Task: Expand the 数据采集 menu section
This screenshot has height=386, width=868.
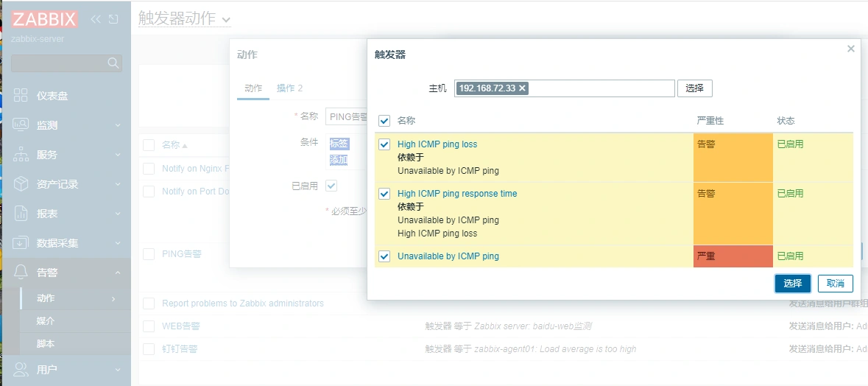Action: click(x=117, y=243)
